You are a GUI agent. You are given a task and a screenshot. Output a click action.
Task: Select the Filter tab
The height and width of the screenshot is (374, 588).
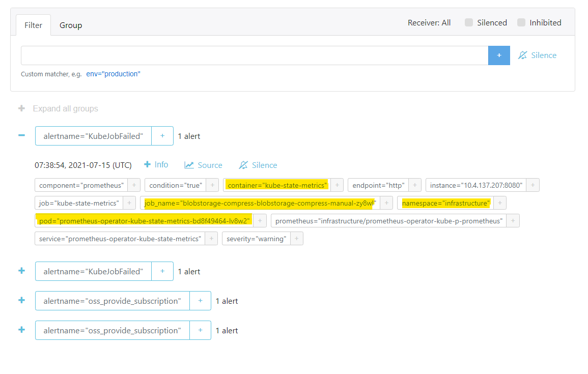point(34,25)
